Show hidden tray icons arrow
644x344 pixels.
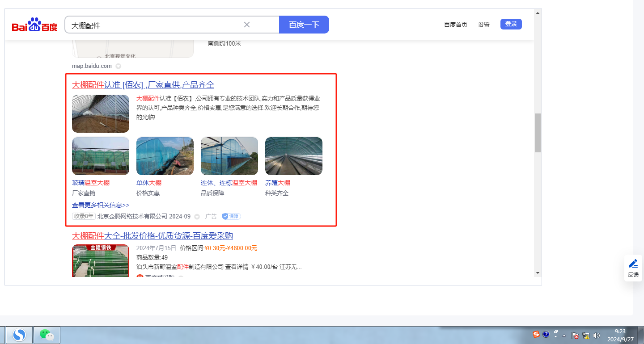coord(564,335)
